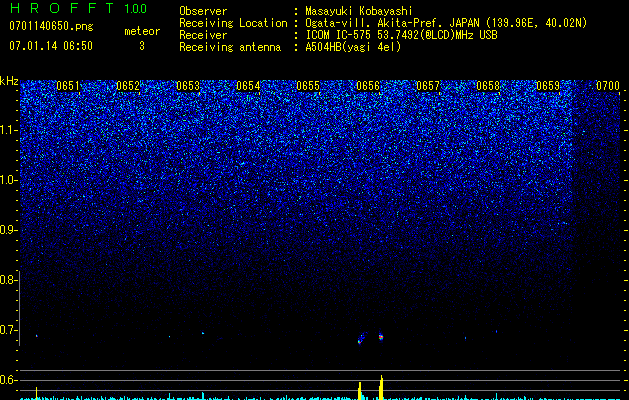The width and height of the screenshot is (629, 400).
Task: Click the 0.8 frequency axis label
Action: point(8,280)
